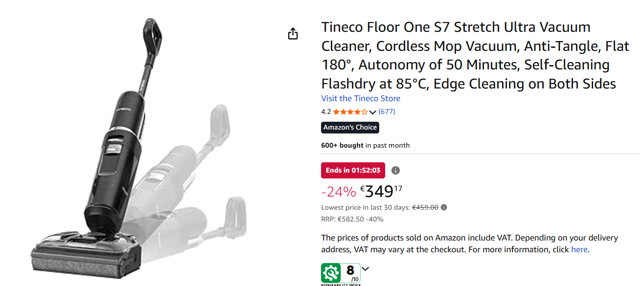Click the red 'Ends in' deal badge
This screenshot has height=286, width=644.
pos(353,171)
